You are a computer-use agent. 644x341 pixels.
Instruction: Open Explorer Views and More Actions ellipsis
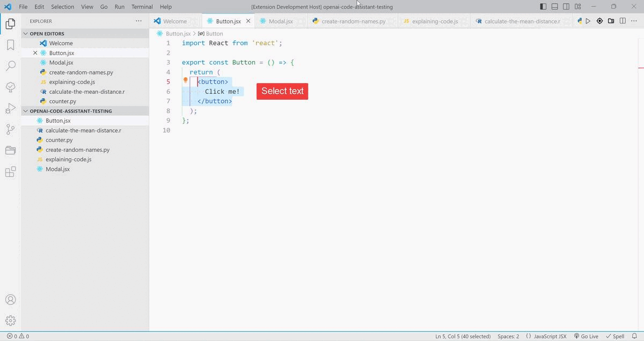tap(138, 21)
